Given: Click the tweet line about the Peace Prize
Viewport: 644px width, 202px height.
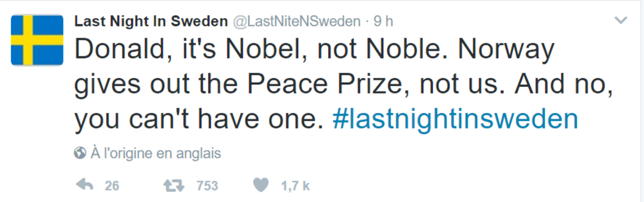Looking at the screenshot, I should click(343, 84).
